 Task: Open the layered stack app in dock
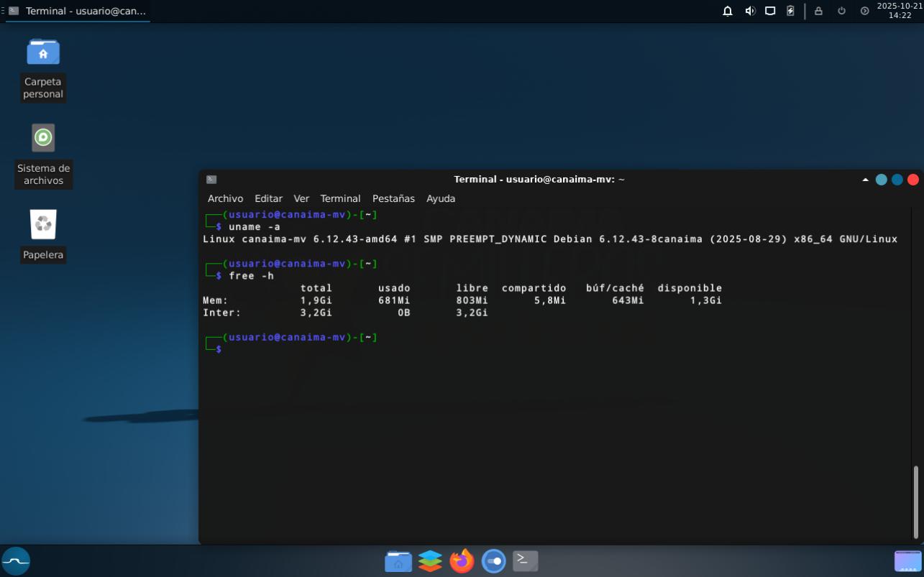tap(430, 560)
